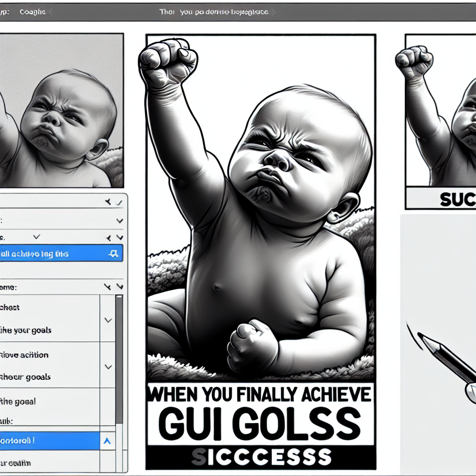
Task: Open the dropdown chevron in the ':' row
Action: pyautogui.click(x=119, y=221)
